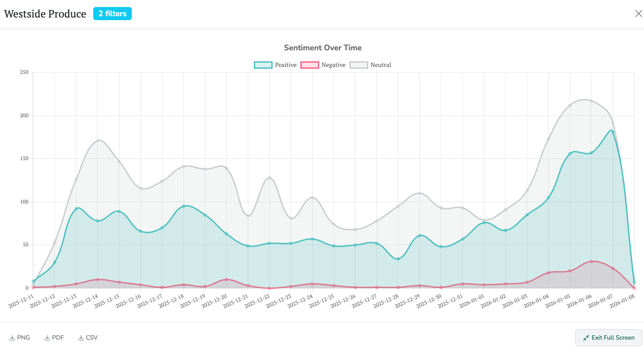
Task: Click the teal Positive legend swatch
Action: tap(263, 65)
